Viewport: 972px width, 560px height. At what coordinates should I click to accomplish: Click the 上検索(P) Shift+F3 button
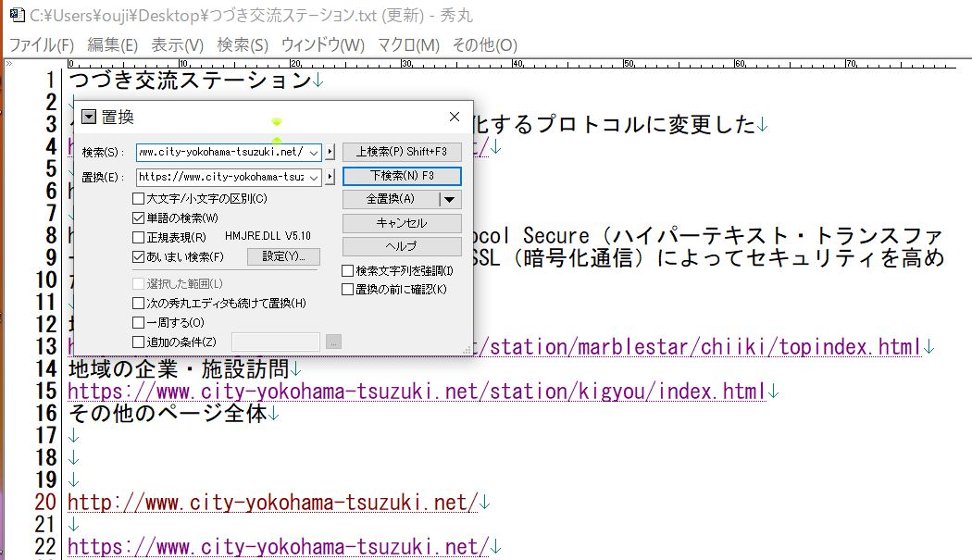pos(402,151)
